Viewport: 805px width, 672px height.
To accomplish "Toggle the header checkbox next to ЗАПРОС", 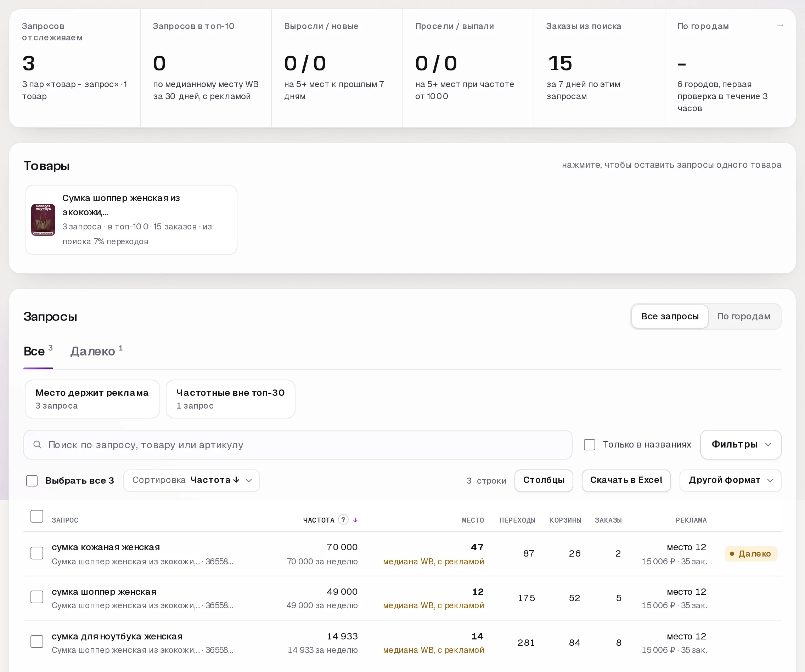I will coord(37,516).
